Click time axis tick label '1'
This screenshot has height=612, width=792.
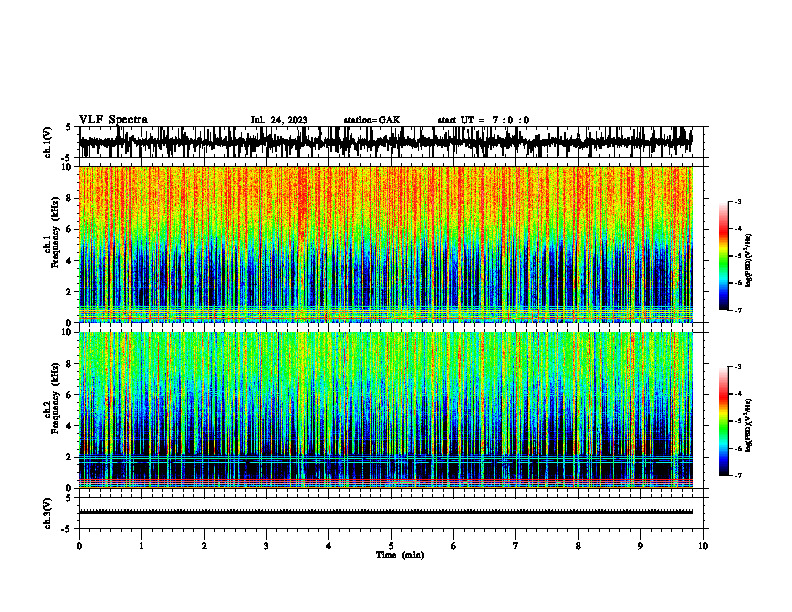pos(141,546)
